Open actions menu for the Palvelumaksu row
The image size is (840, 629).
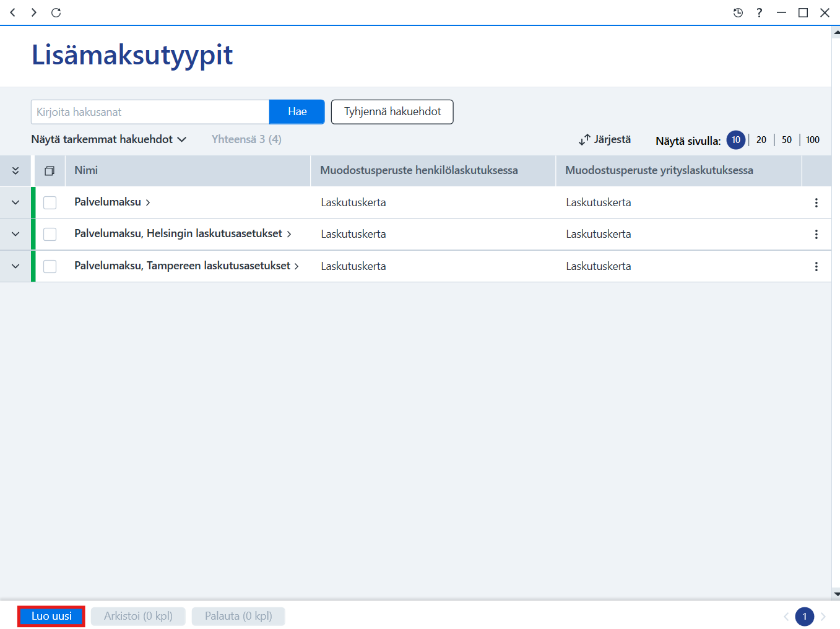(x=816, y=202)
